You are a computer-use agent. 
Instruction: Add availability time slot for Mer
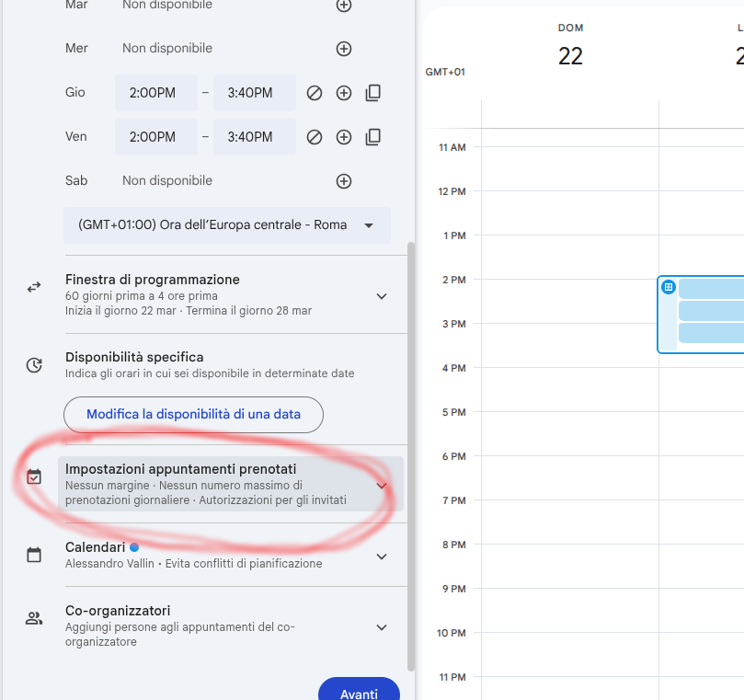tap(344, 49)
